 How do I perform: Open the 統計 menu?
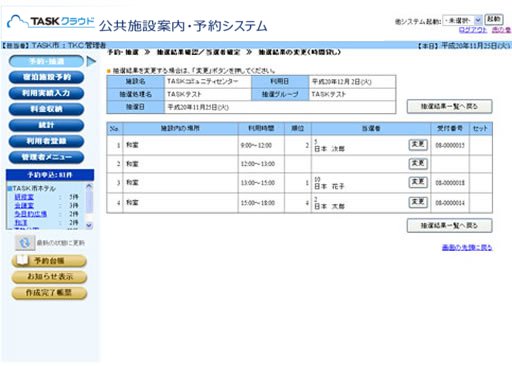click(46, 125)
